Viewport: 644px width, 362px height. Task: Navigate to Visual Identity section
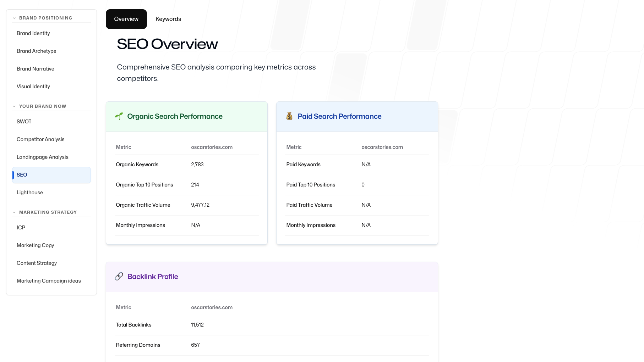[33, 87]
